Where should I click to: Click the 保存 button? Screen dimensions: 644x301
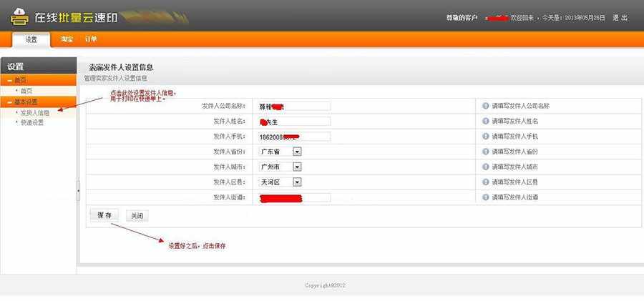click(104, 215)
